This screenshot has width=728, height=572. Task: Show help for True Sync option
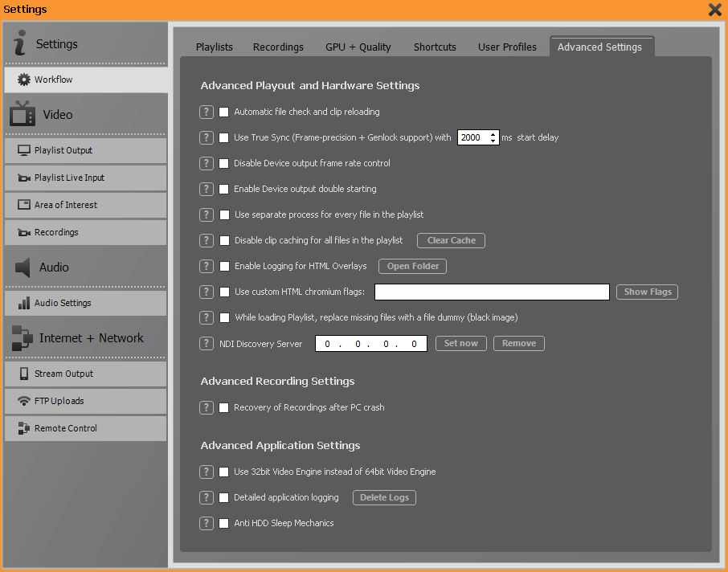pyautogui.click(x=207, y=137)
